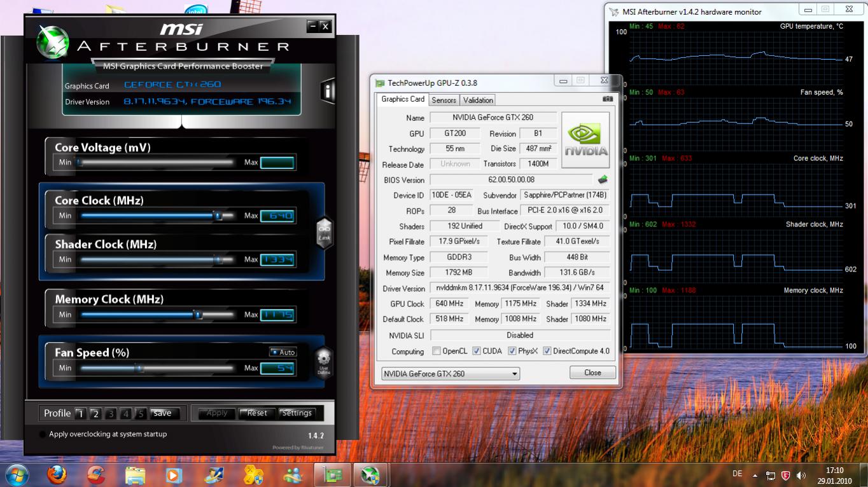Select Afterburner profile 5
This screenshot has height=487, width=868.
pos(141,414)
